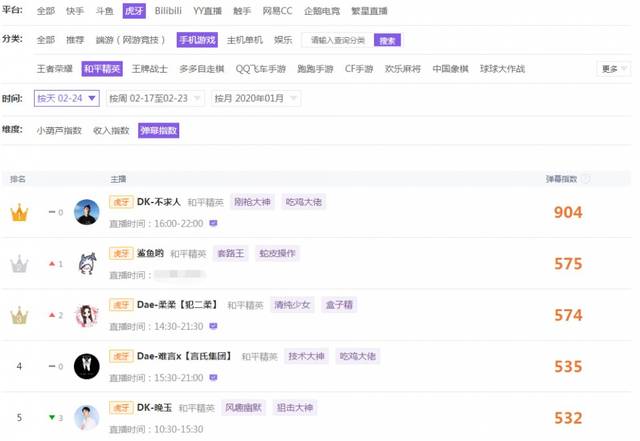Screen dimensions: 640x441
Task: Select the Bilibili platform filter
Action: [168, 11]
